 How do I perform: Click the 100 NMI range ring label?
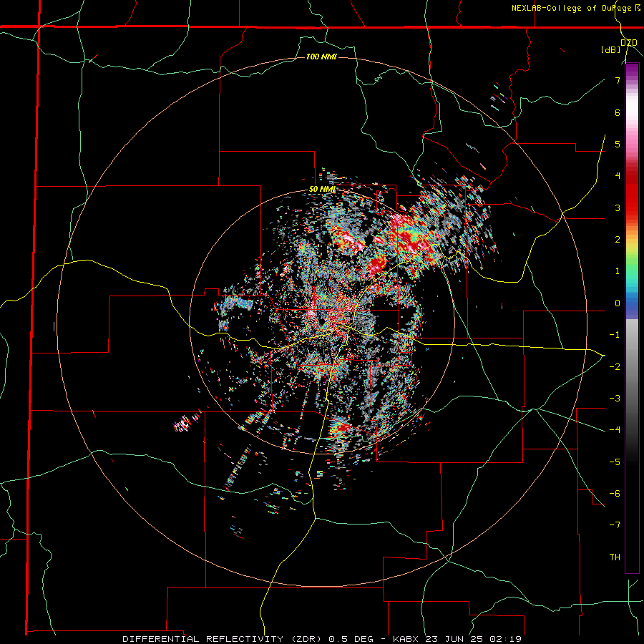pyautogui.click(x=321, y=57)
